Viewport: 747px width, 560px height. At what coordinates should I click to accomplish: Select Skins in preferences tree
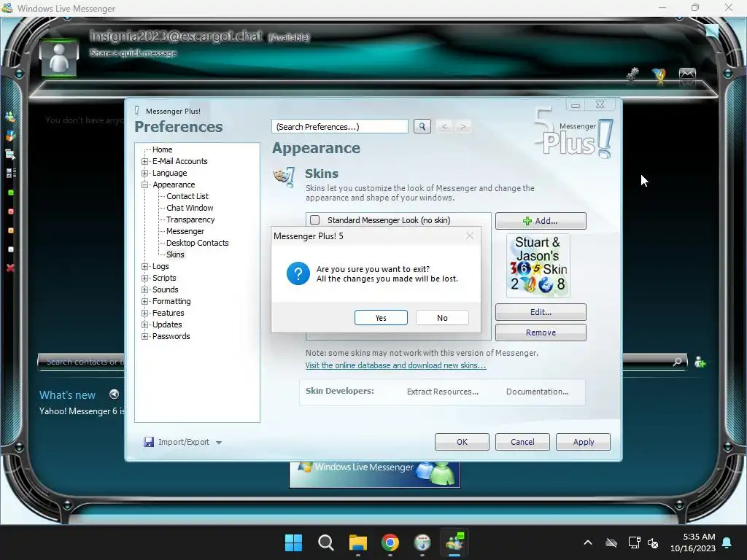[175, 254]
